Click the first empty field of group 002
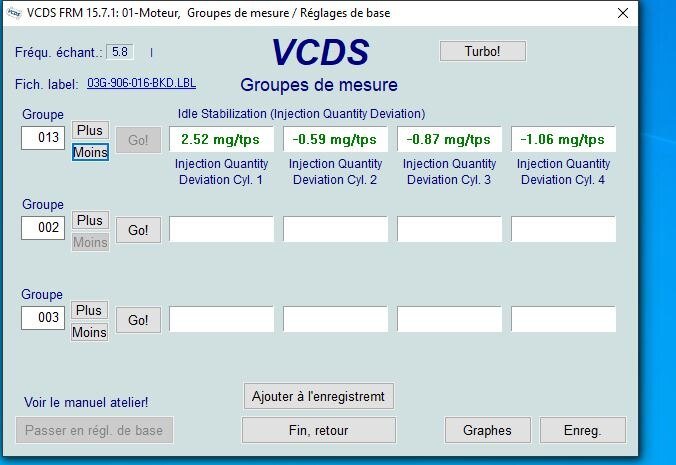The height and width of the screenshot is (465, 676). click(221, 229)
